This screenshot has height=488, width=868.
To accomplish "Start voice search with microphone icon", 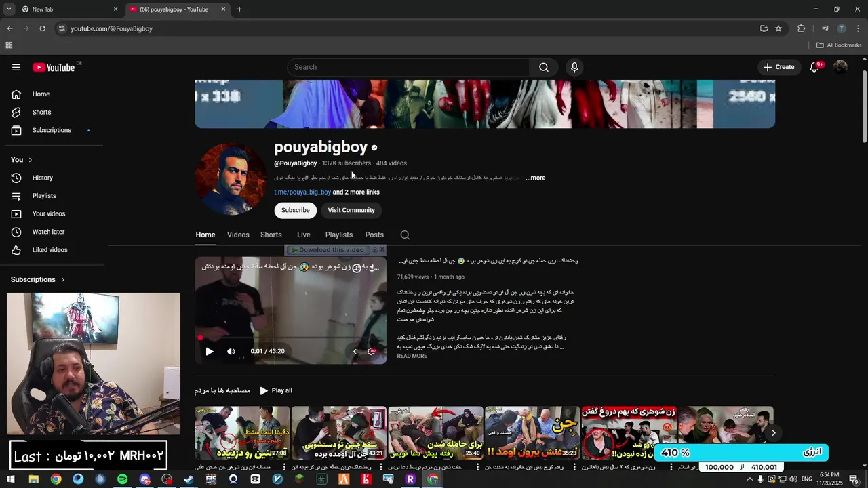I will pos(574,67).
